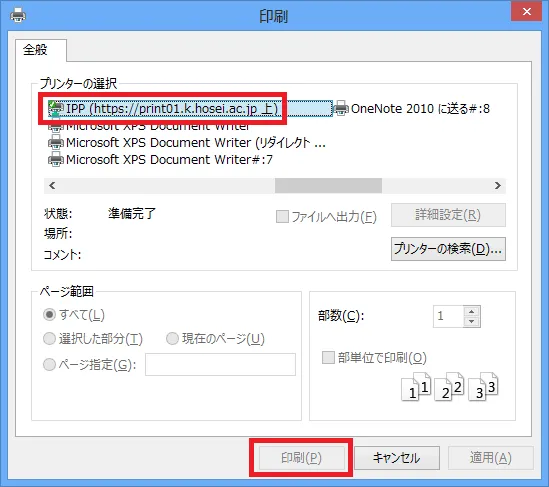Choose the すべて(L) radio button

pos(49,314)
